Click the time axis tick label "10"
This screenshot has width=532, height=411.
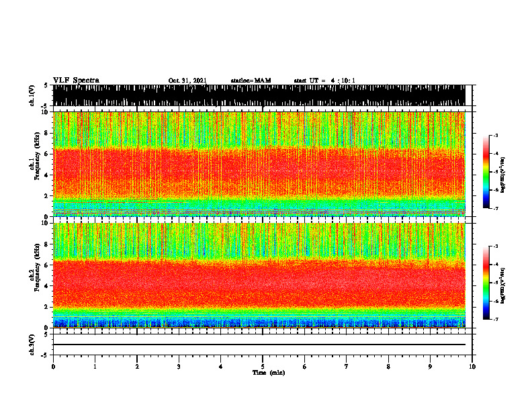coord(472,367)
